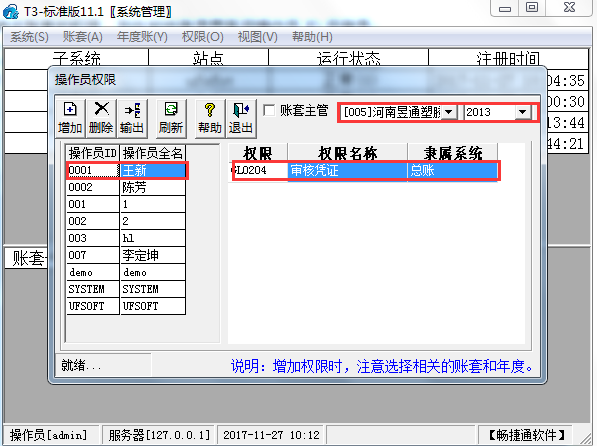Screen dimensions: 597x446
Task: Enable the 账套主管 checkbox
Action: pos(269,110)
